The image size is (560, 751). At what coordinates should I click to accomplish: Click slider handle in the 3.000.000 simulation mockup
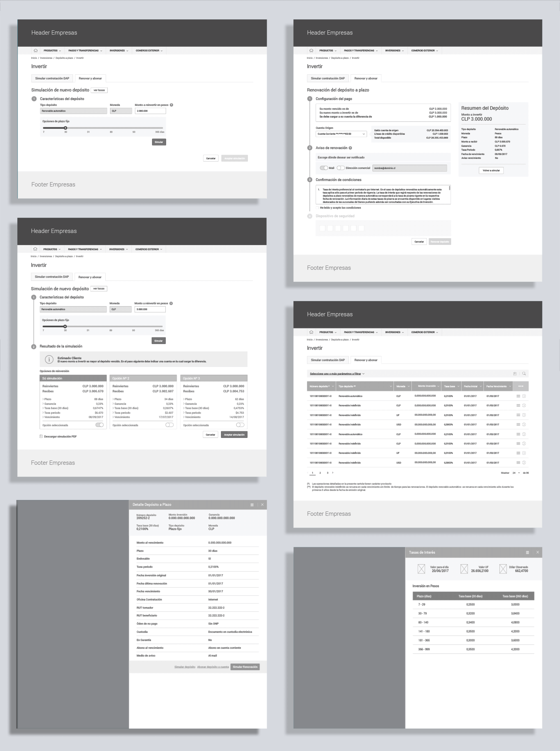click(x=65, y=326)
